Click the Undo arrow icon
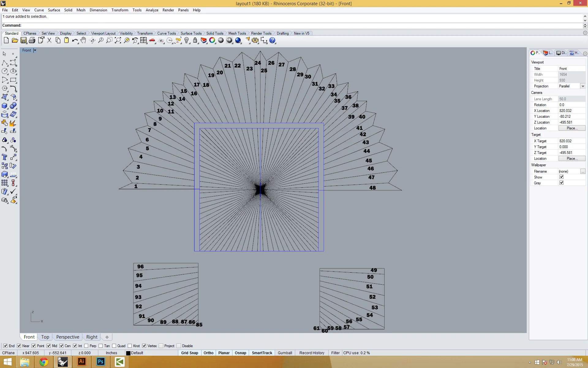588x368 pixels. coord(75,40)
